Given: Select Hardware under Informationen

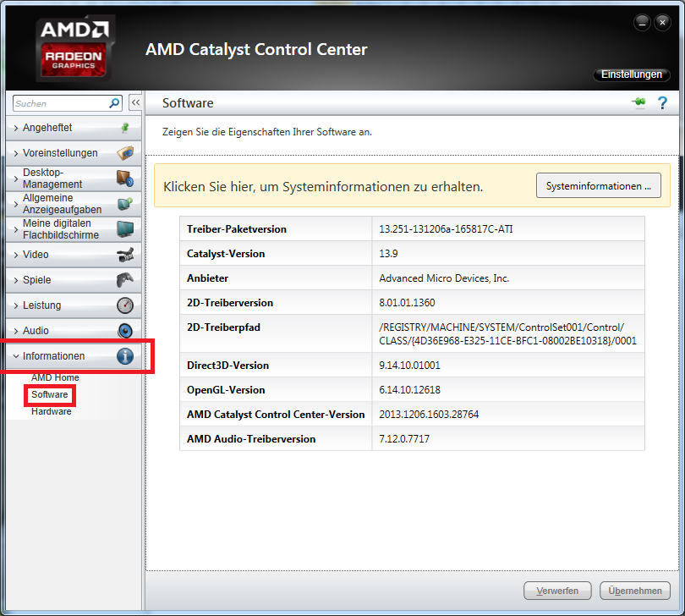Looking at the screenshot, I should click(x=51, y=411).
